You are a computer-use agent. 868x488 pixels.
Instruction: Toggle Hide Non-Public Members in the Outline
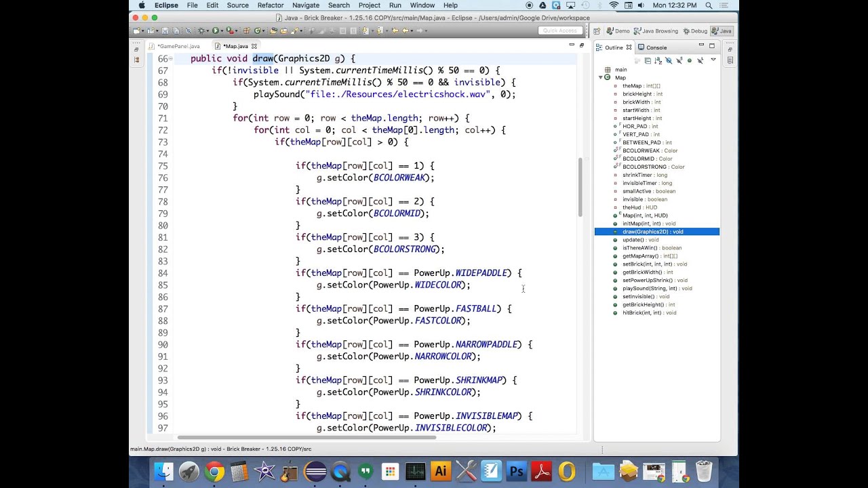tap(690, 61)
